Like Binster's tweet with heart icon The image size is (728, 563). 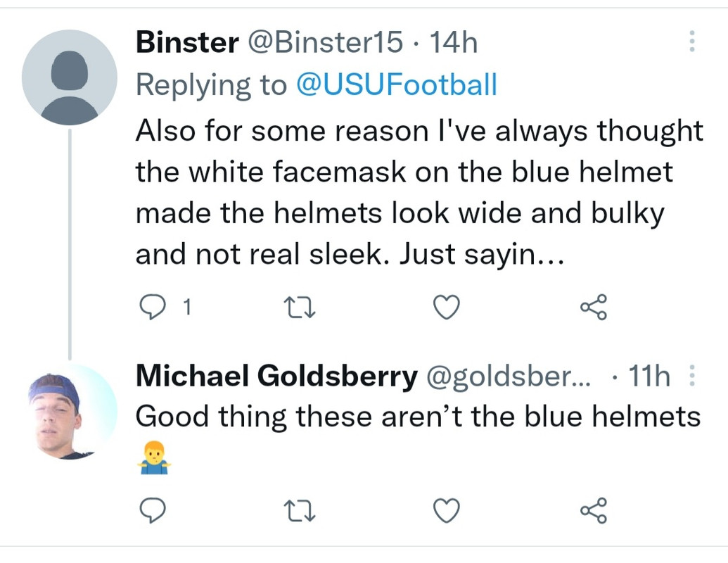point(447,307)
